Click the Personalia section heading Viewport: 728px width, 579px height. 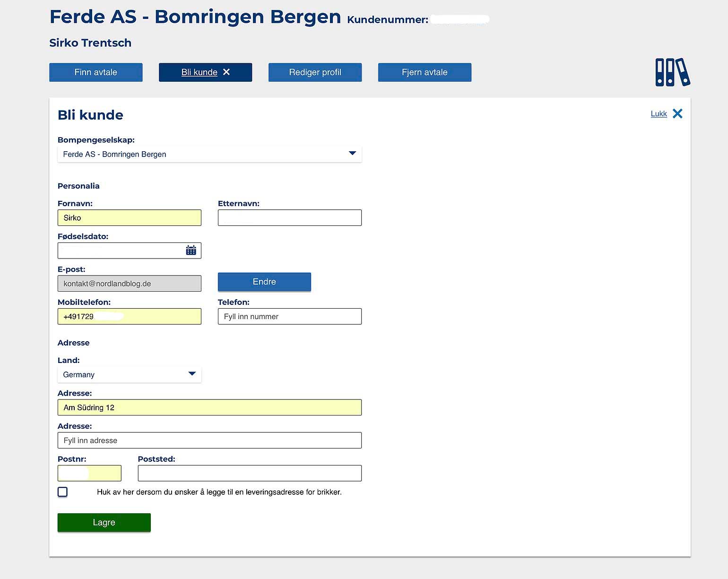click(x=78, y=186)
